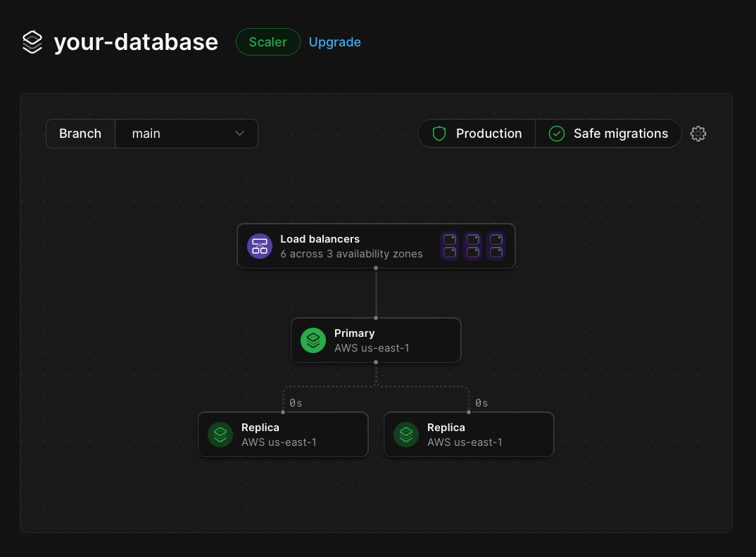Select the Load balancers icon
The width and height of the screenshot is (756, 557).
[260, 246]
